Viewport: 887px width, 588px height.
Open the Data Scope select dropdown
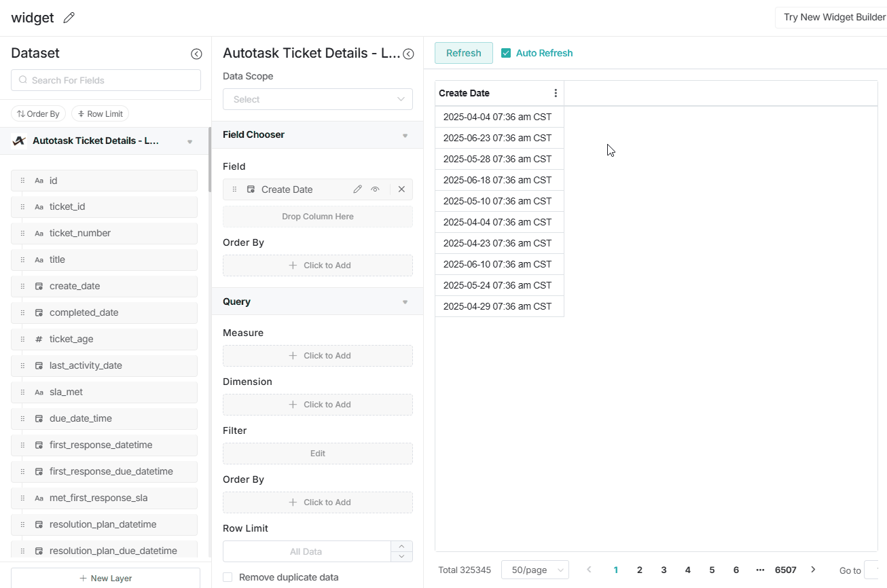click(x=317, y=99)
